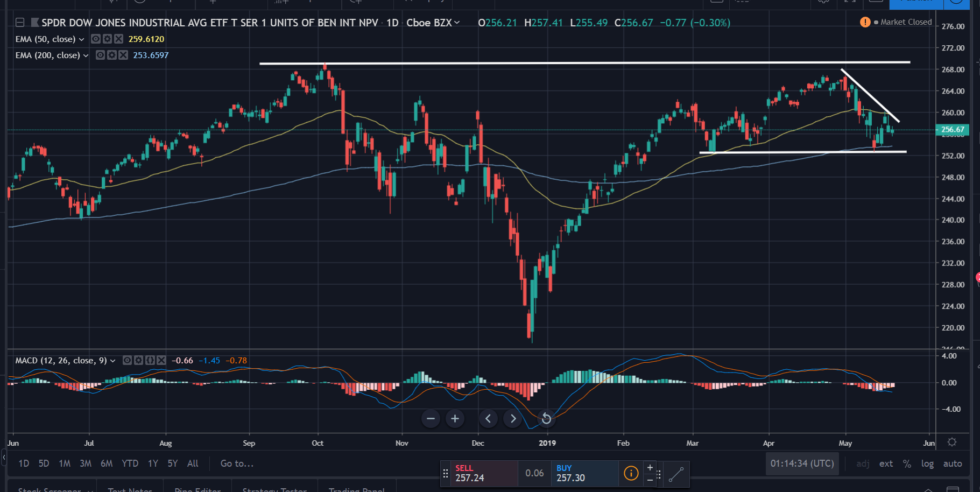Zoom out the chart with minus button

click(x=431, y=419)
